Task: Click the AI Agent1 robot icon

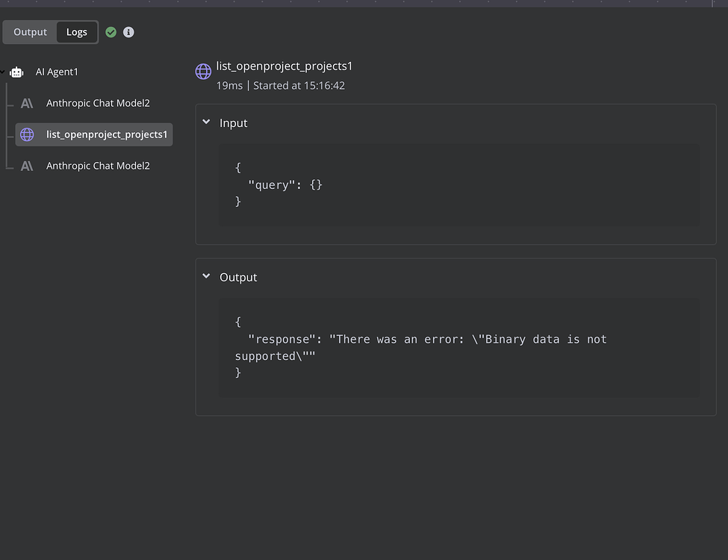Action: (x=16, y=72)
